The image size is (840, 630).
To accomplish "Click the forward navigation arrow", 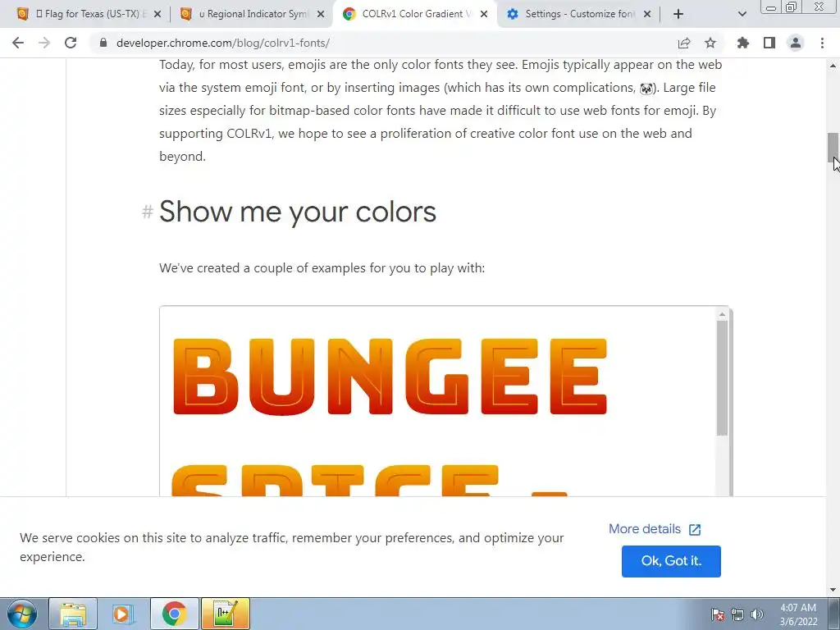I will tap(44, 43).
